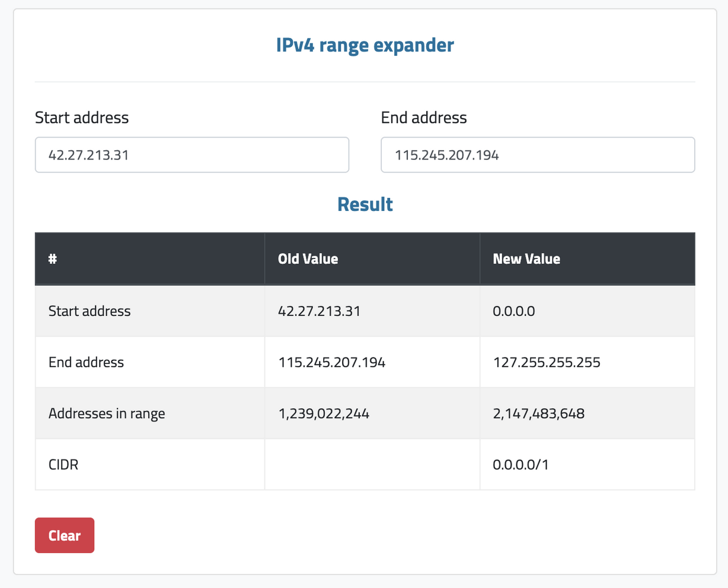Click the Result heading
The image size is (728, 588).
point(365,204)
